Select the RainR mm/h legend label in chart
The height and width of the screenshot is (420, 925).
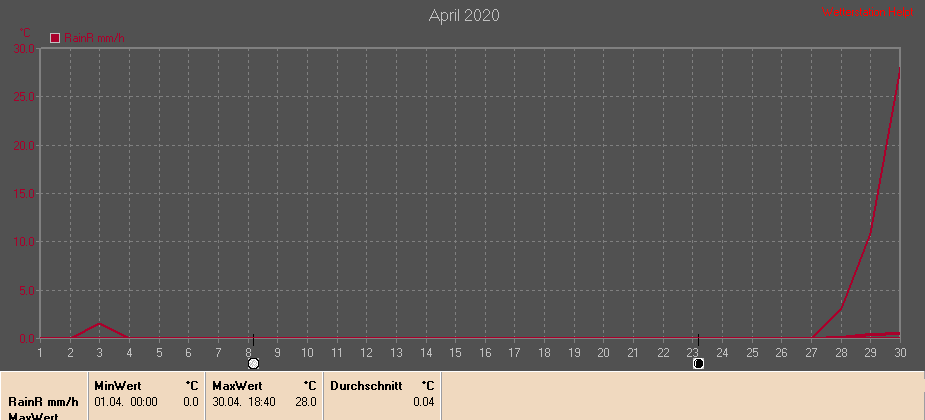click(x=94, y=38)
